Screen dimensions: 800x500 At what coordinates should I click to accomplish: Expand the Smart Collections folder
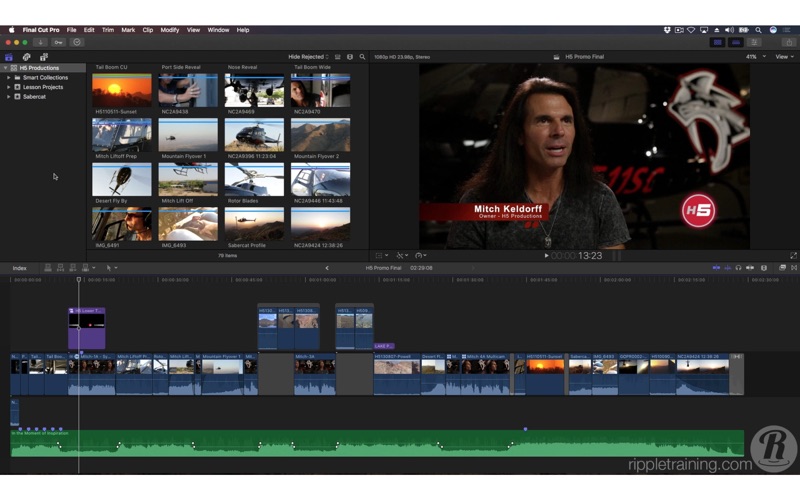9,78
